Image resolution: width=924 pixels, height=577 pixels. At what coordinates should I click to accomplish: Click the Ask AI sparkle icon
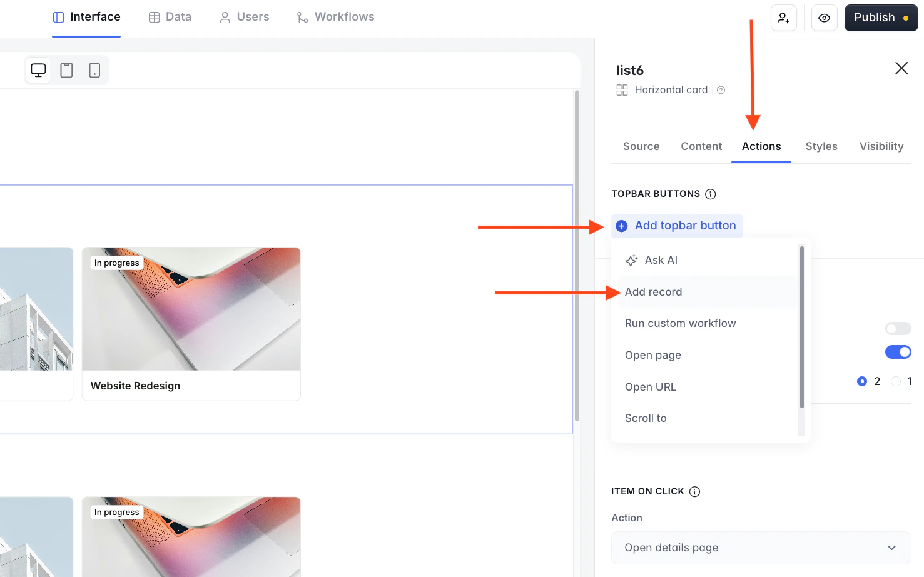pyautogui.click(x=632, y=260)
